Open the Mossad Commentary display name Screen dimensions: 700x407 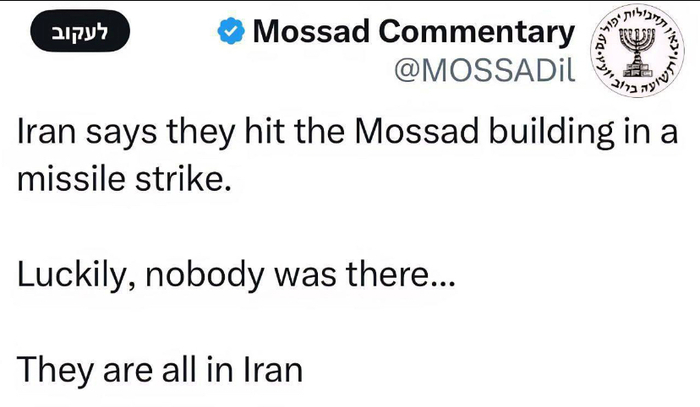pos(414,32)
